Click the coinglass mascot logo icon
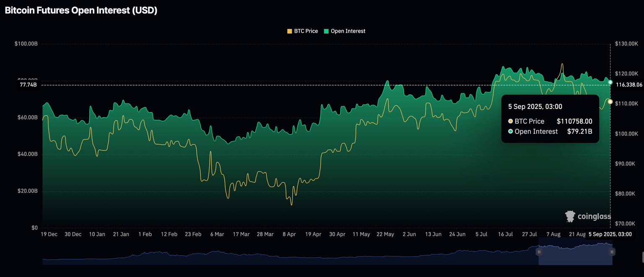The height and width of the screenshot is (277, 644). point(570,216)
